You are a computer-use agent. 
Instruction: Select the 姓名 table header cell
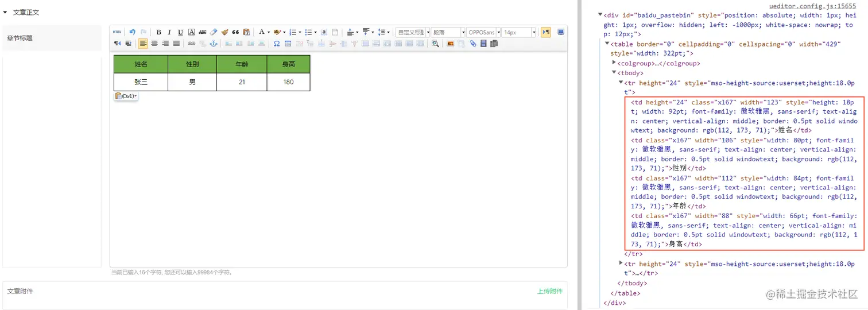pos(141,64)
